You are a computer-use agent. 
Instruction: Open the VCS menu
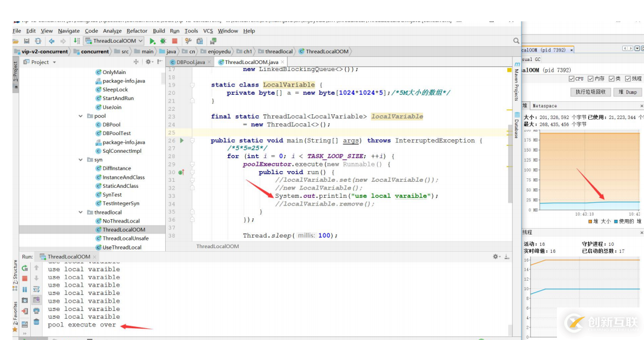coord(208,31)
